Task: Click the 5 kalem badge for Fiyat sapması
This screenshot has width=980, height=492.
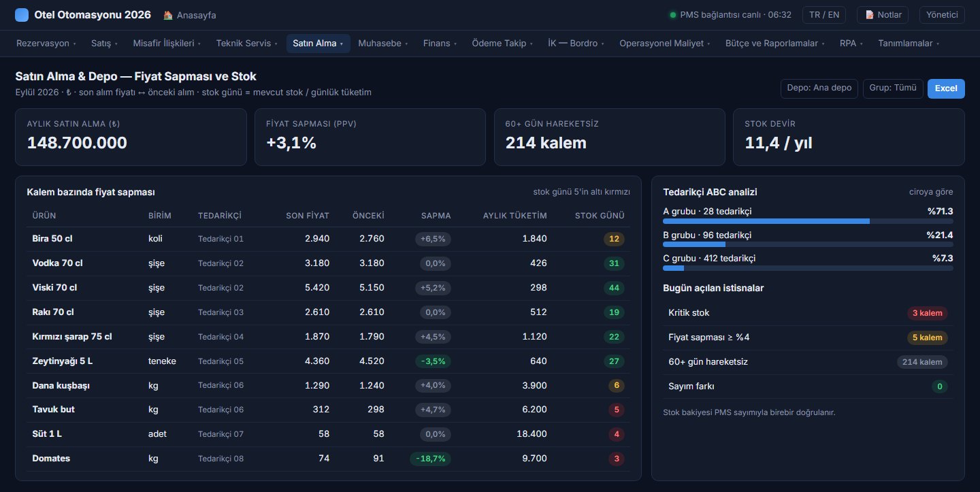Action: [927, 338]
